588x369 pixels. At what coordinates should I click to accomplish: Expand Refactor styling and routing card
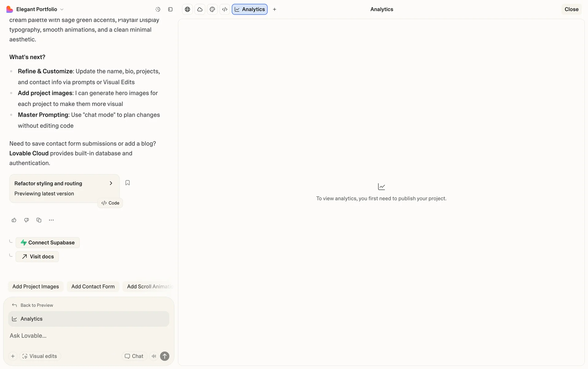111,183
